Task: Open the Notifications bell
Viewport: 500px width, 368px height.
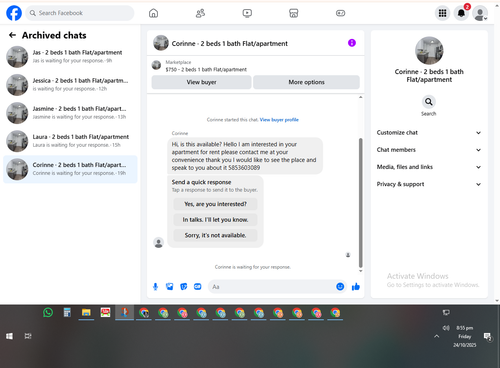Action: click(x=461, y=13)
